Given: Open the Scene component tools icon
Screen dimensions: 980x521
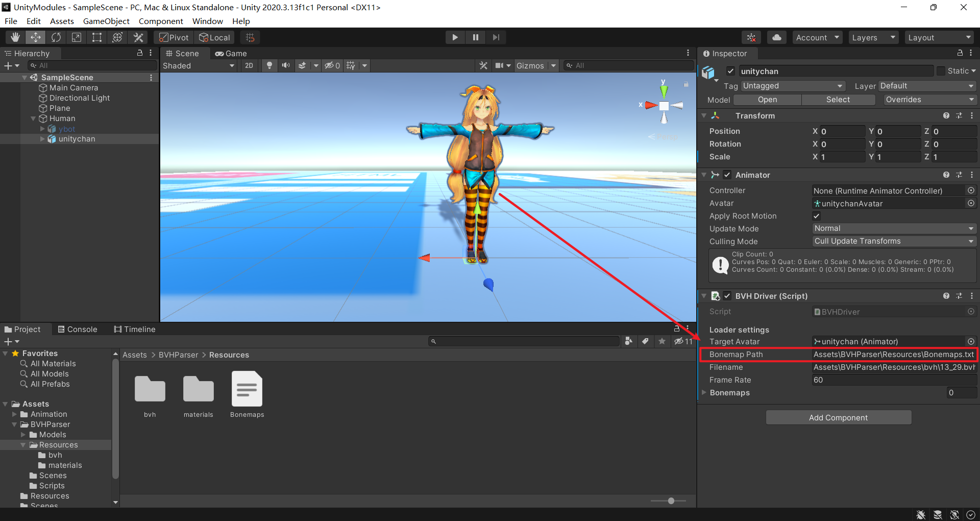Looking at the screenshot, I should (x=483, y=65).
